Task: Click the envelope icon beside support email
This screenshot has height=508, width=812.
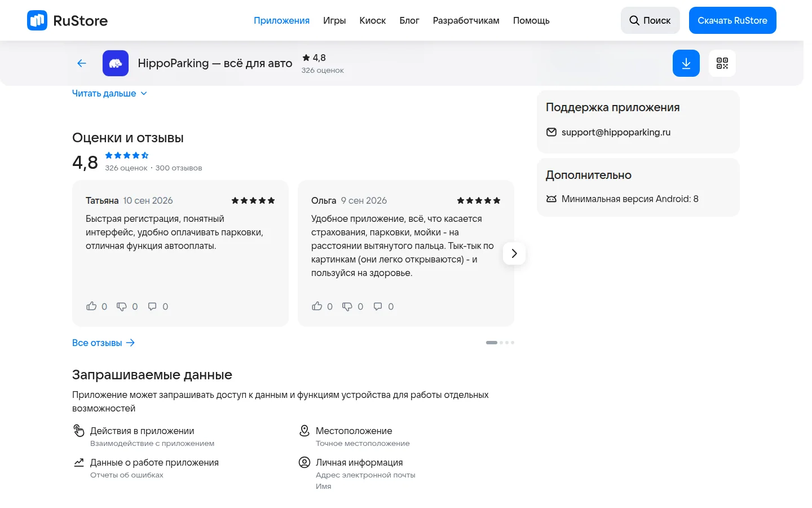Action: pyautogui.click(x=551, y=132)
